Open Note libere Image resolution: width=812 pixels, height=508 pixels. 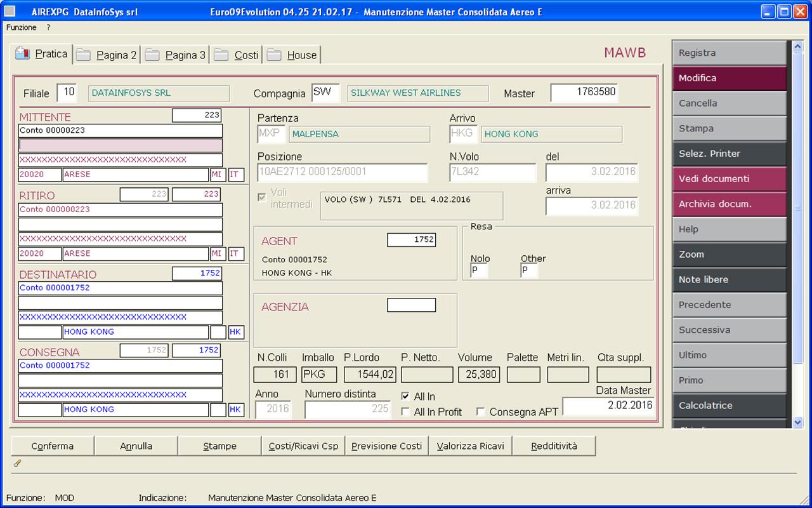coord(729,280)
